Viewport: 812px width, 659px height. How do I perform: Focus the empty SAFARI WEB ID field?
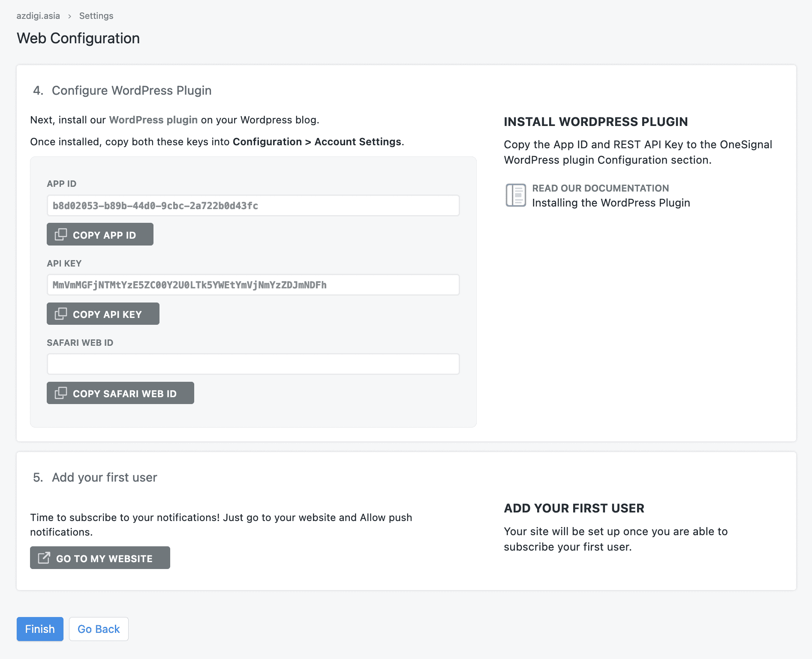click(x=253, y=364)
